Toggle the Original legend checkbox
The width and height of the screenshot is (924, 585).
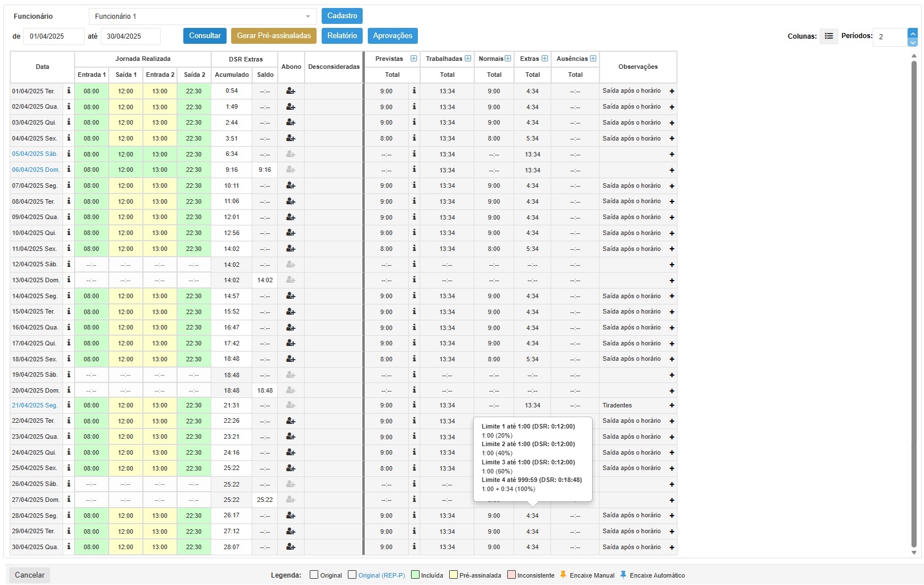[x=314, y=575]
